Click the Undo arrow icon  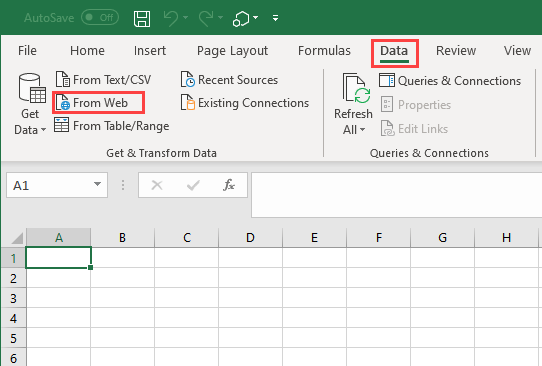[171, 18]
